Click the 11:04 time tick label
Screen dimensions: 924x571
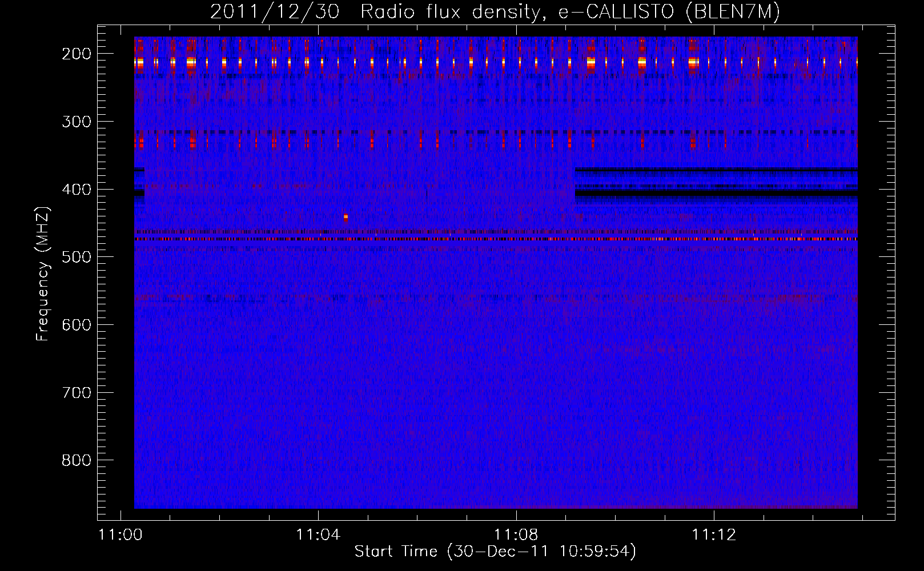318,535
